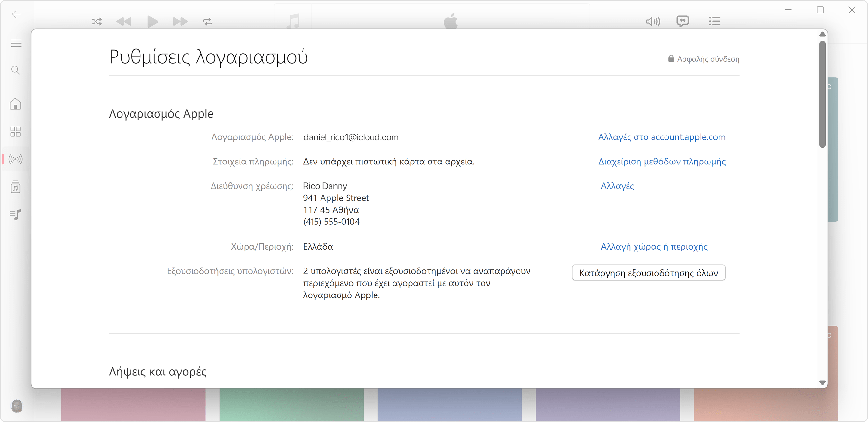Screen dimensions: 868x422
Task: Click scrollbar up arrow in dialog
Action: pyautogui.click(x=823, y=34)
